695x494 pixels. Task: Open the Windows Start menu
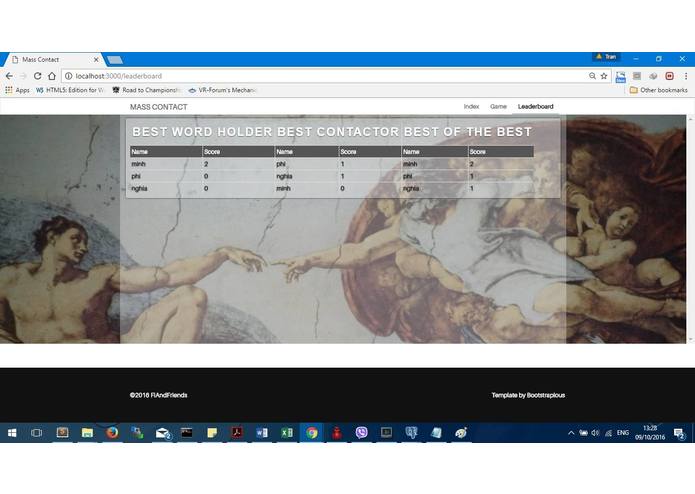(x=12, y=432)
